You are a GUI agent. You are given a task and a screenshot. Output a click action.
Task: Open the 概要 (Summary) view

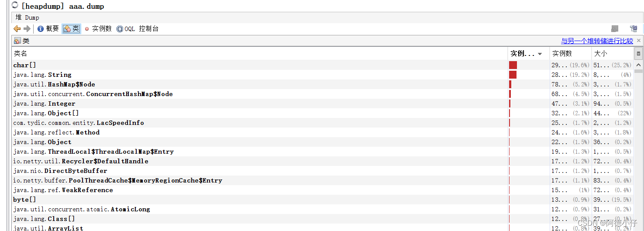48,29
